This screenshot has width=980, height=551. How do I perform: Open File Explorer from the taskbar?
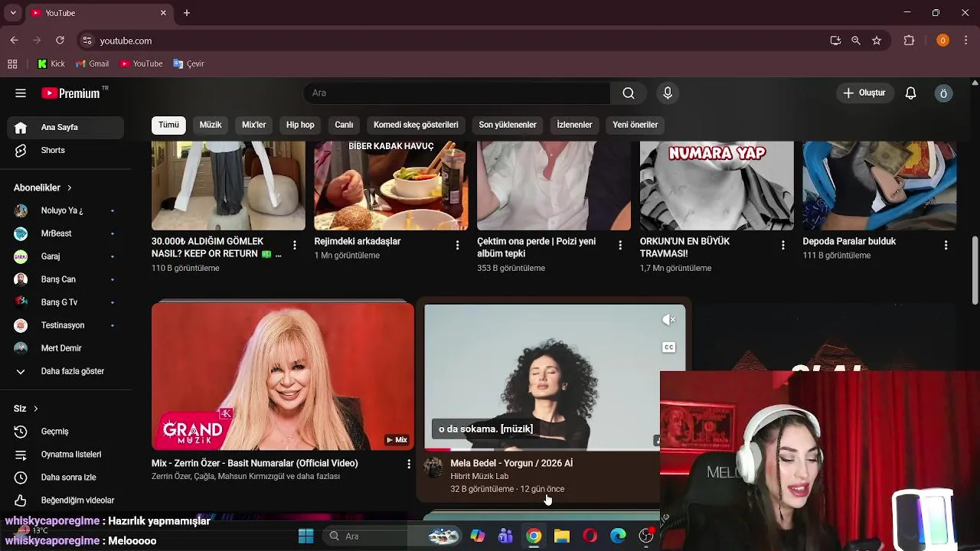562,536
